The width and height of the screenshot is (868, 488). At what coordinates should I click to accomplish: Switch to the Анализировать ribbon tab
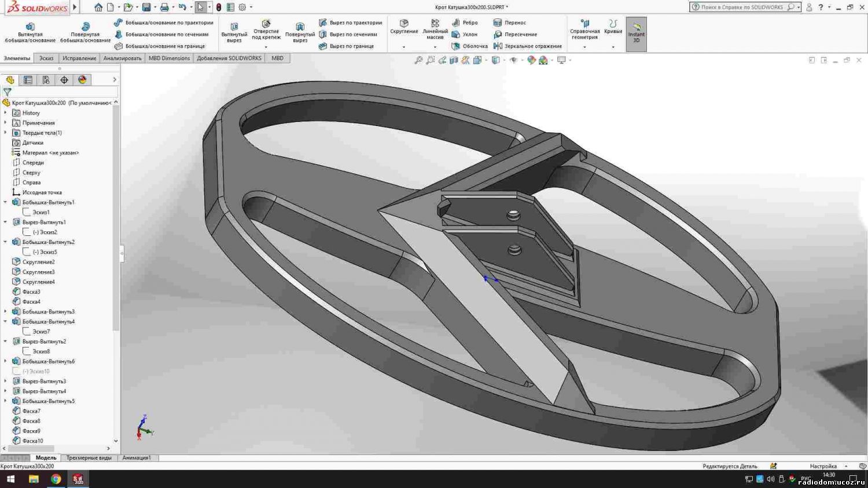point(123,58)
